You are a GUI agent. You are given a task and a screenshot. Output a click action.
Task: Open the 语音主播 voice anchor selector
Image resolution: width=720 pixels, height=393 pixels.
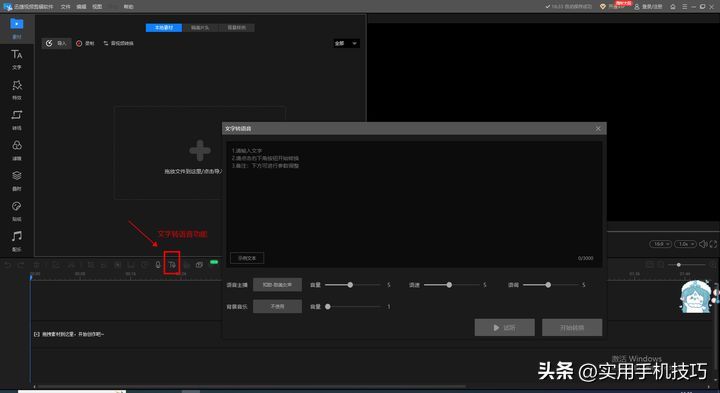(x=277, y=285)
